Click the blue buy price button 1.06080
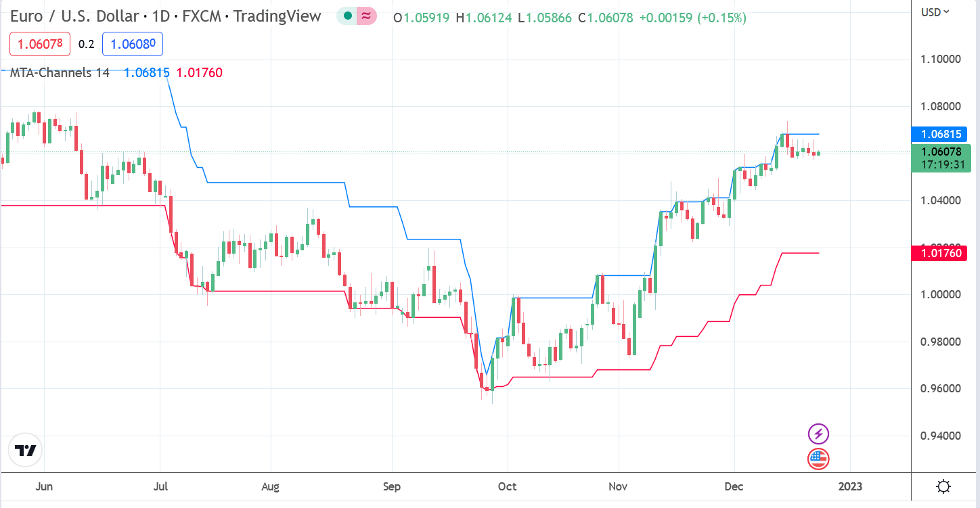The height and width of the screenshot is (508, 980). [x=133, y=45]
